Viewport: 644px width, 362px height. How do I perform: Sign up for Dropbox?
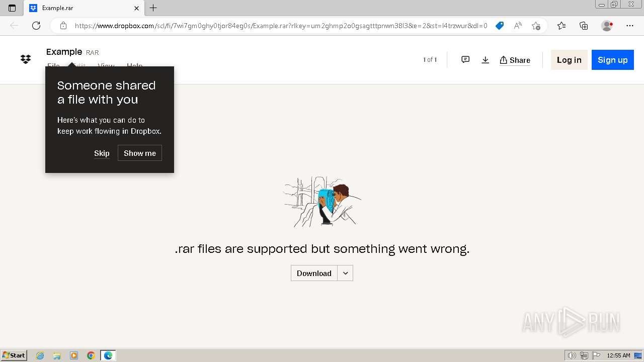[612, 60]
